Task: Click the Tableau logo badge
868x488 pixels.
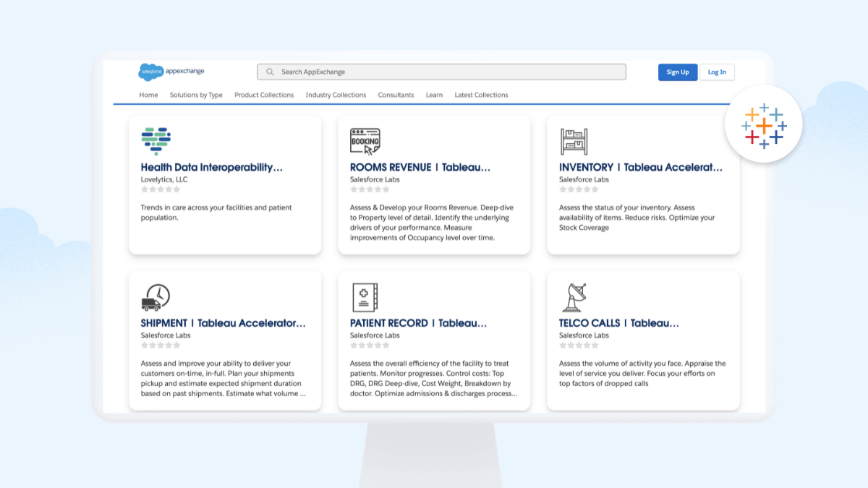Action: tap(763, 126)
